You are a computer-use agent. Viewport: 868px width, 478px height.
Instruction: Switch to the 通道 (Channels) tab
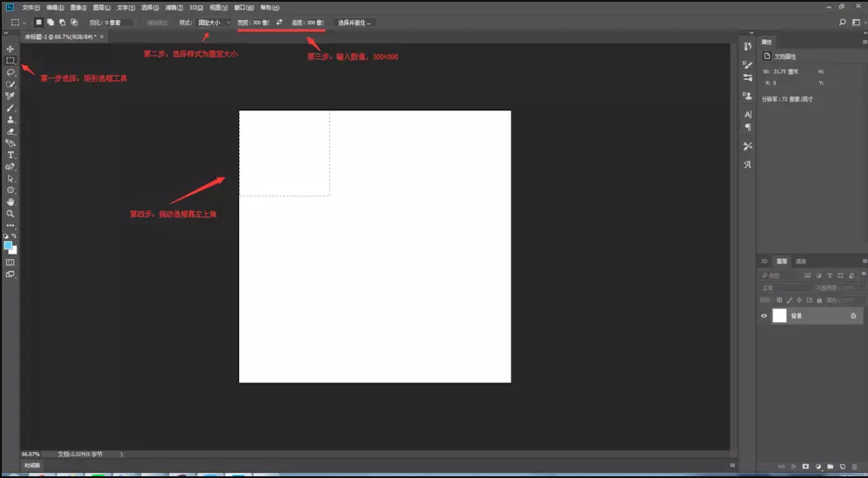pos(801,262)
